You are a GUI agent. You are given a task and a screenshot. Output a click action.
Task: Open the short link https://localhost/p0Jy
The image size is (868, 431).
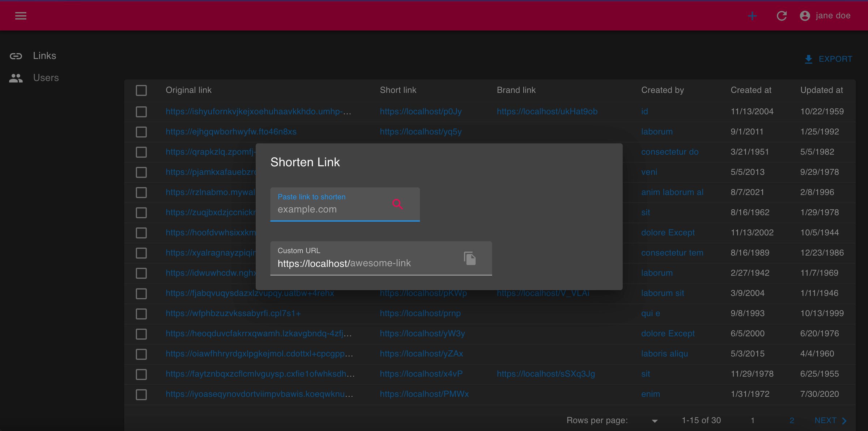[x=421, y=111]
